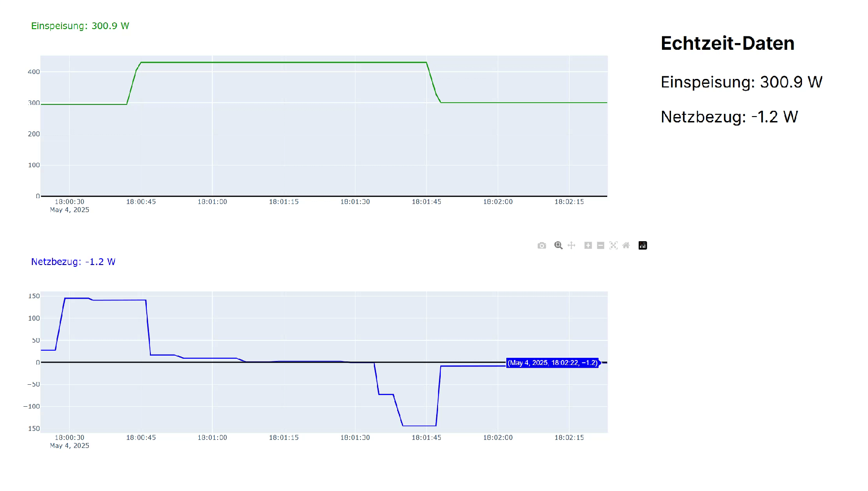
Task: Click the '0' y-axis tick of Einspeisung chart
Action: (38, 196)
